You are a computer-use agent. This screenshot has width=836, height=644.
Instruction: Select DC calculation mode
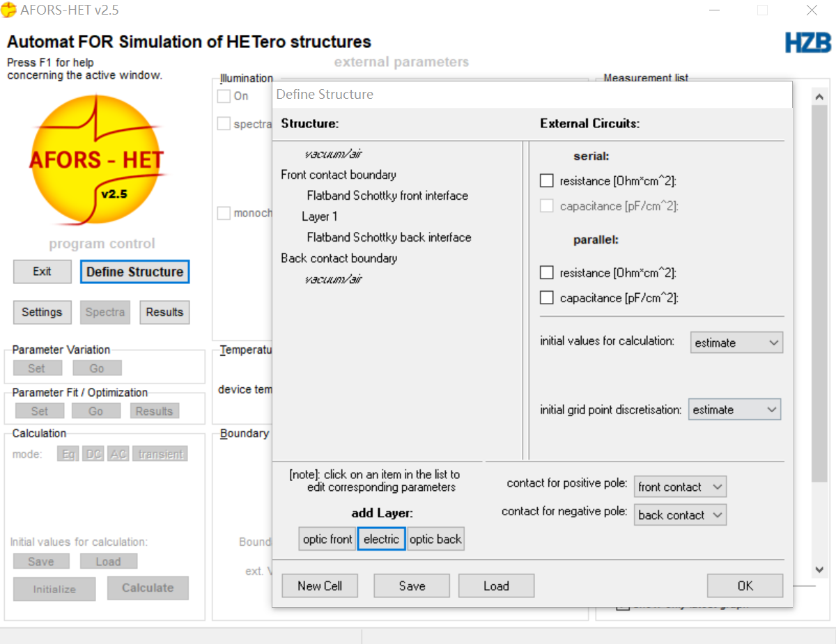tap(93, 454)
